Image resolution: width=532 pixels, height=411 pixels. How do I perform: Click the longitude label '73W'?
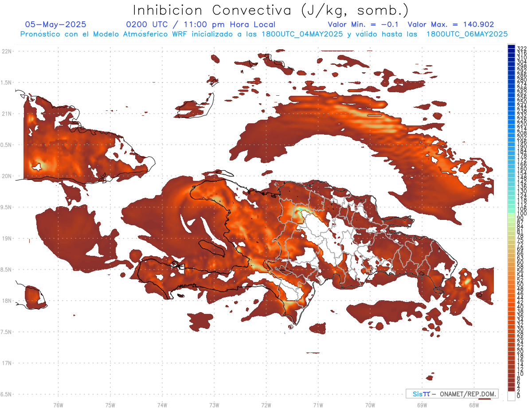[214, 405]
